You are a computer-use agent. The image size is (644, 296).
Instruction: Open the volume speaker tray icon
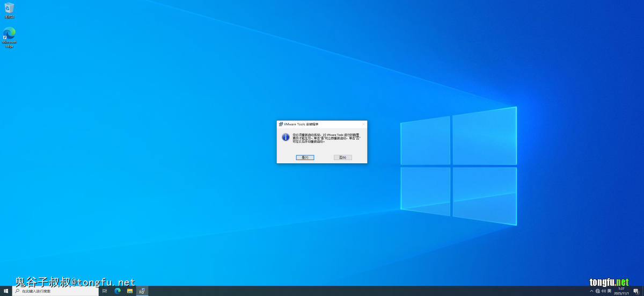pos(603,291)
